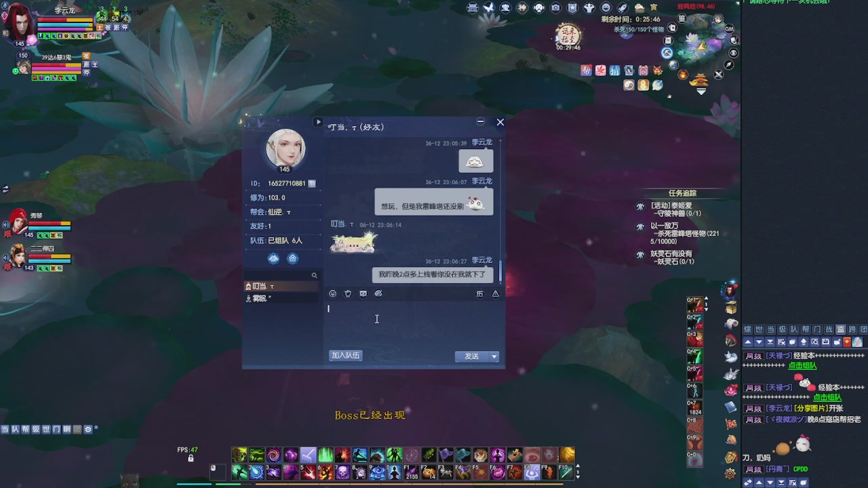Click the history 历 icon in chat
Viewport: 868px width, 488px height.
pos(479,293)
